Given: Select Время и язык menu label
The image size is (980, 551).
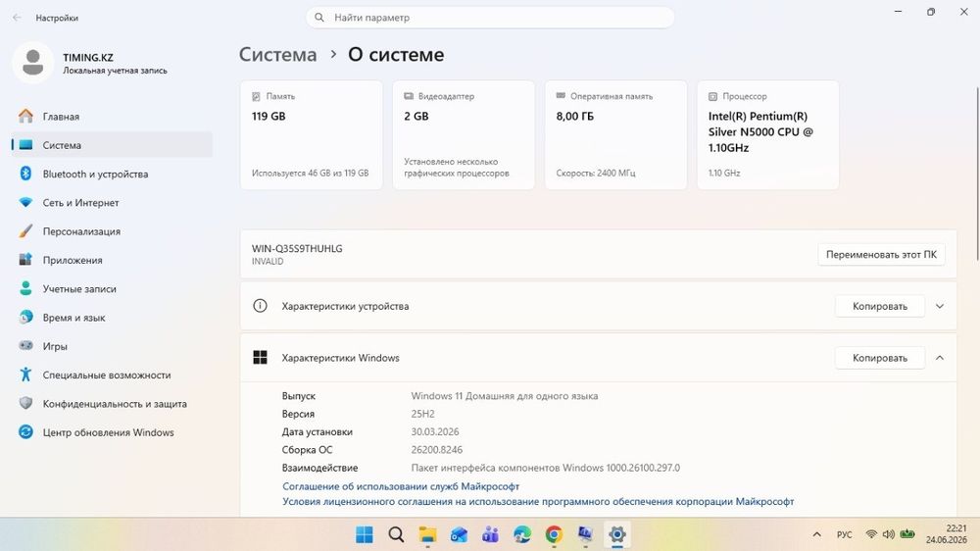Looking at the screenshot, I should pyautogui.click(x=73, y=318).
